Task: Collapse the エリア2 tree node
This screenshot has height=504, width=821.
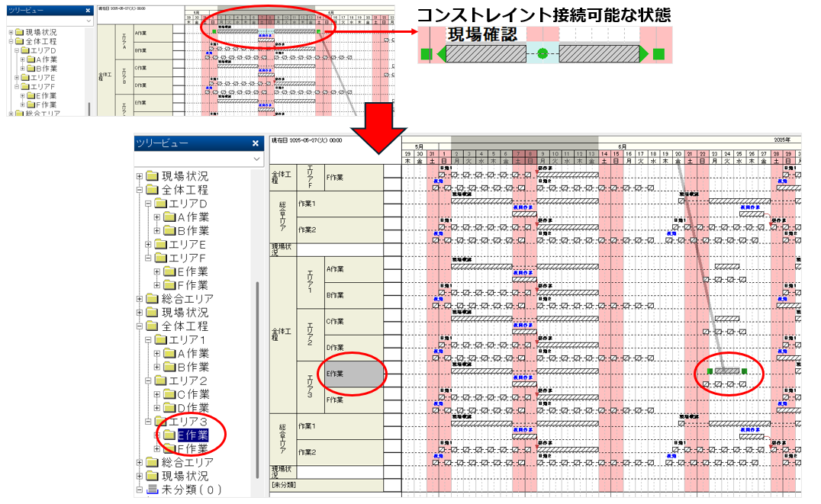Action: coord(148,381)
